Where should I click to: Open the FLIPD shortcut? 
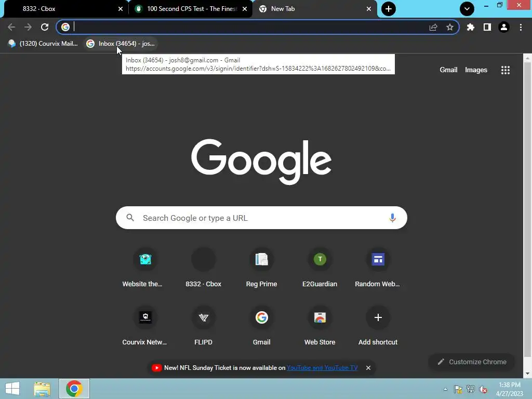tap(203, 326)
